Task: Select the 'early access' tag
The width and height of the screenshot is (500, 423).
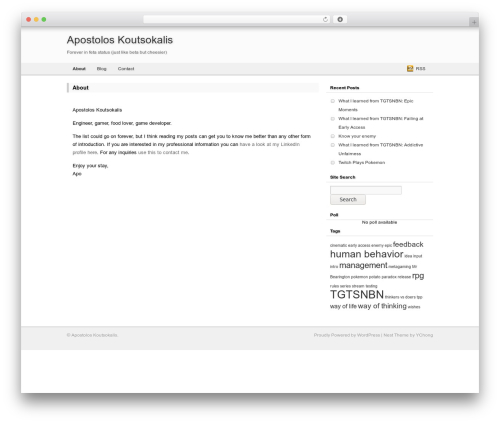Action: point(359,245)
